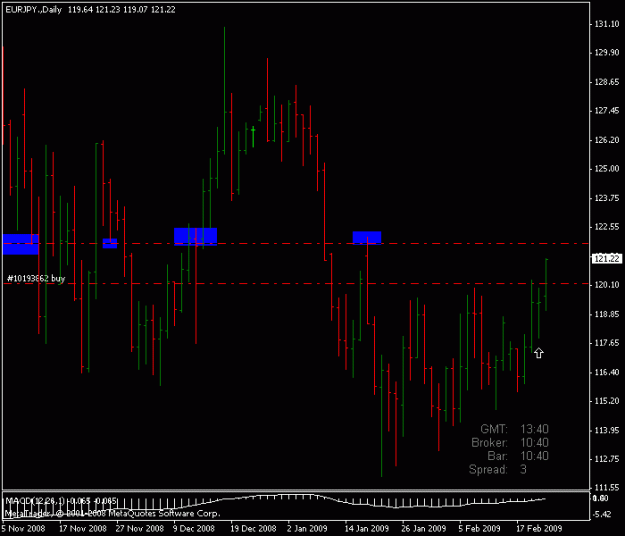The width and height of the screenshot is (625, 536).
Task: Click the 125.00 price scale label
Action: (607, 169)
